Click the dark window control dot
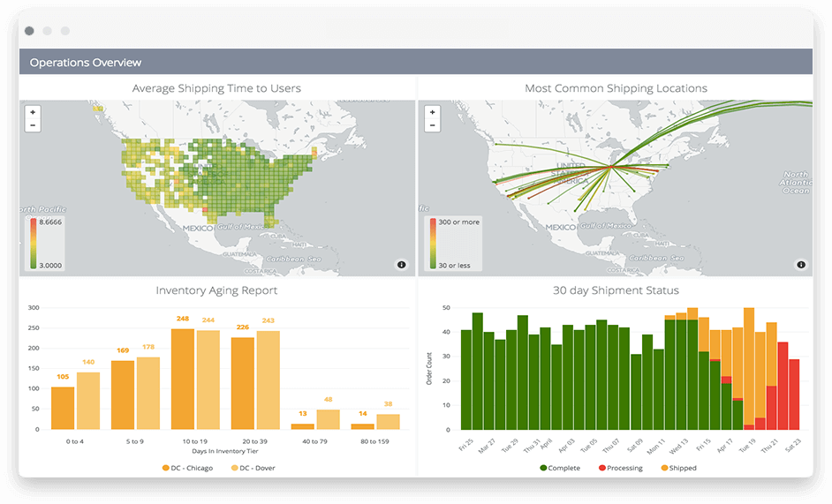The width and height of the screenshot is (832, 504). point(29,31)
